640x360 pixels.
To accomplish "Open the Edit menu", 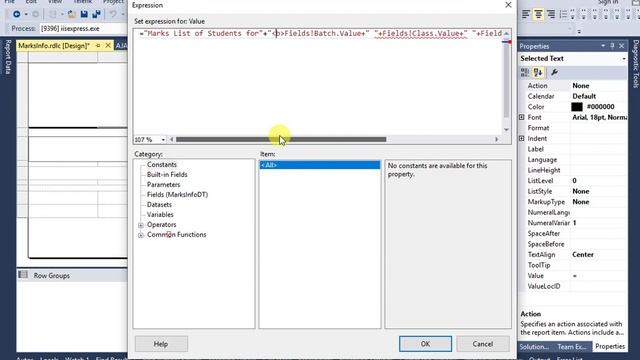I will (x=31, y=2).
